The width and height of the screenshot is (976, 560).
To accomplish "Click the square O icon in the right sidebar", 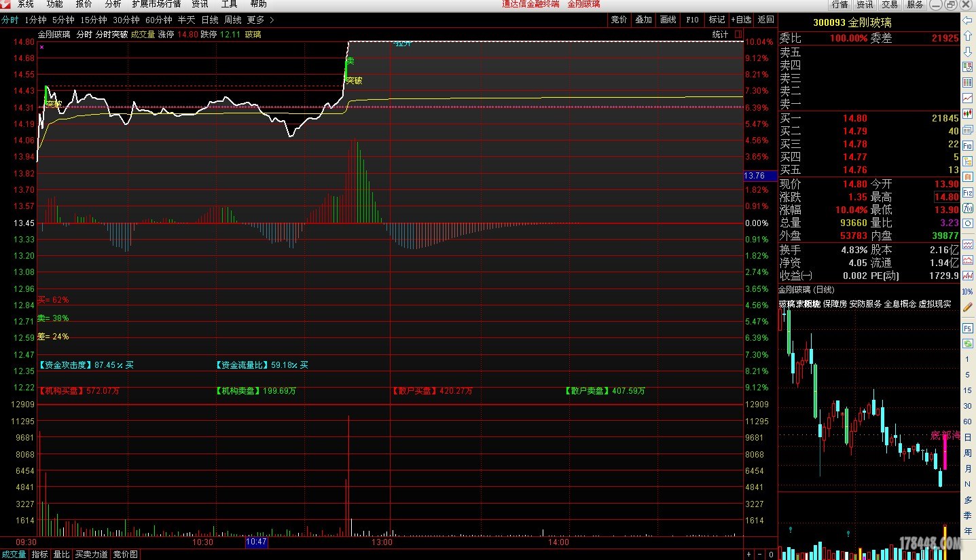I will [x=967, y=223].
